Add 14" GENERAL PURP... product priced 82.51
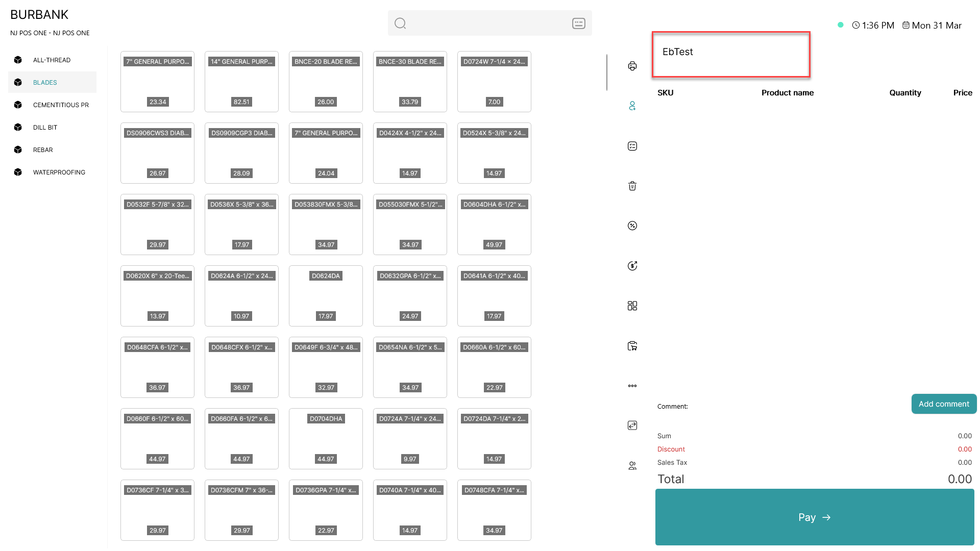Screen dimensions: 980x551 241,82
